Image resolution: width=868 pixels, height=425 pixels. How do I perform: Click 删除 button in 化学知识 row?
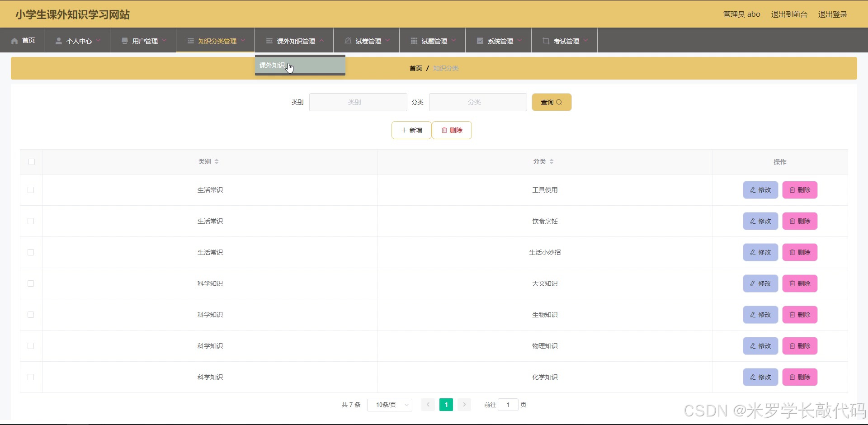tap(800, 377)
